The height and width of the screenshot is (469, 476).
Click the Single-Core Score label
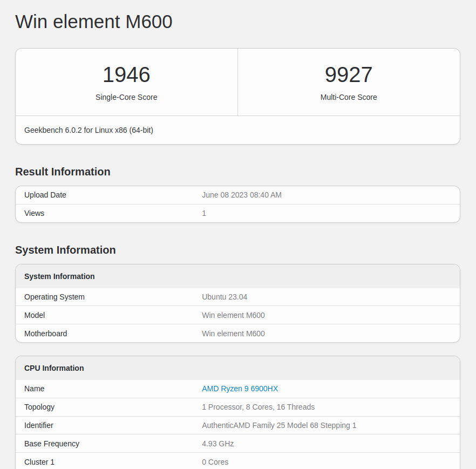[126, 97]
